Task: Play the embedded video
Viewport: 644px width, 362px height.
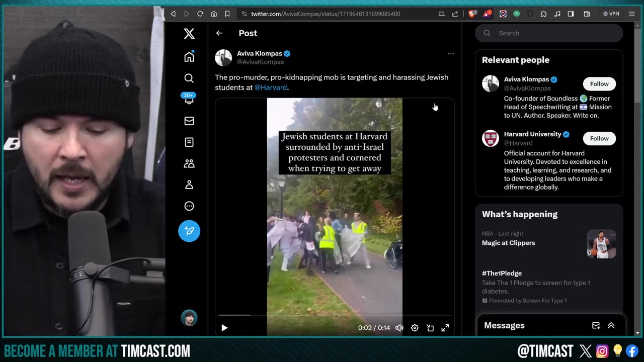Action: [x=224, y=328]
